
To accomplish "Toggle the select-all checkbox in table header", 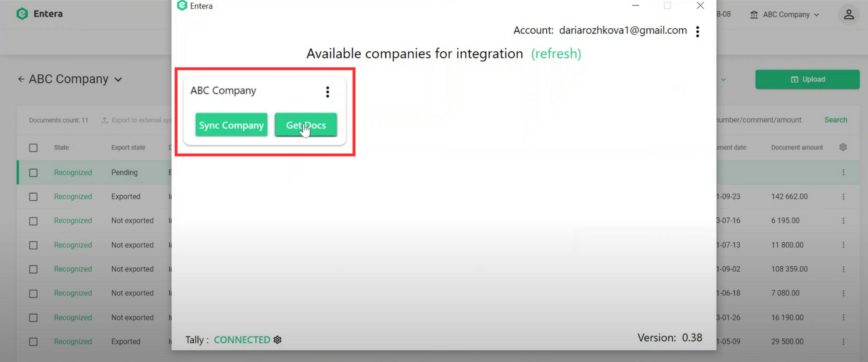I will 33,148.
